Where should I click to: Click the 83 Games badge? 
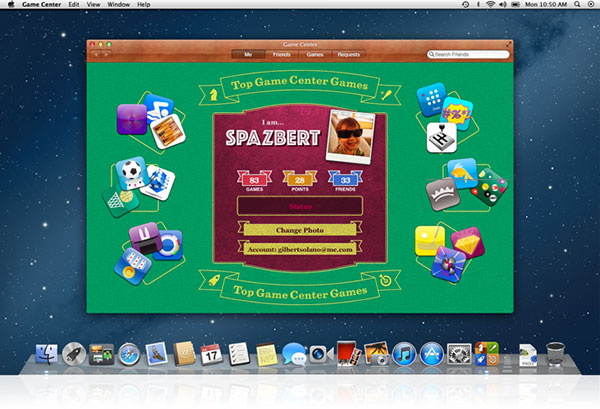coord(254,181)
